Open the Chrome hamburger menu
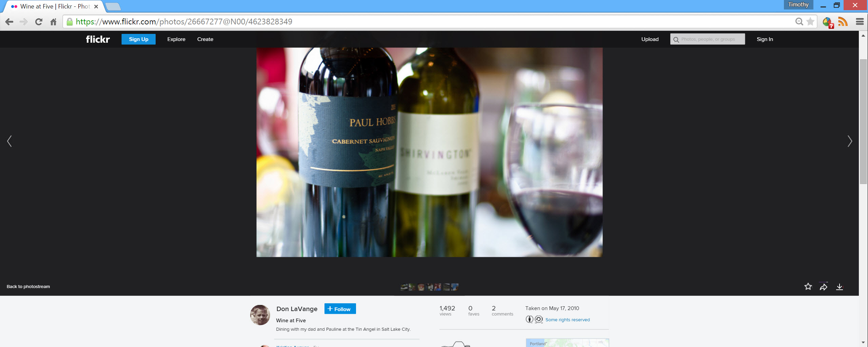Screen dimensions: 868x347 click(860, 22)
